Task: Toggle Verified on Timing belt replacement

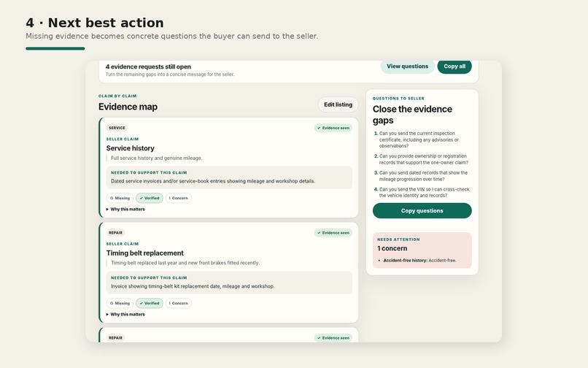Action: click(x=150, y=303)
